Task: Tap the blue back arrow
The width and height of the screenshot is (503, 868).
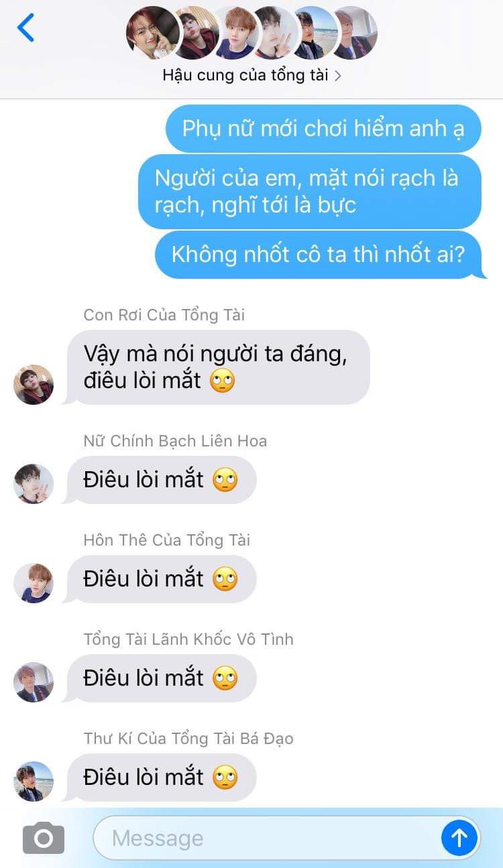Action: tap(25, 28)
